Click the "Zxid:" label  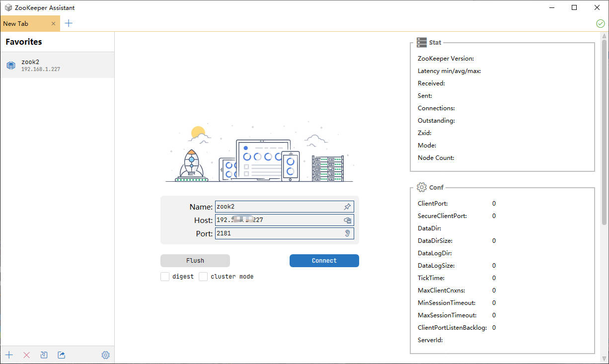(x=425, y=133)
